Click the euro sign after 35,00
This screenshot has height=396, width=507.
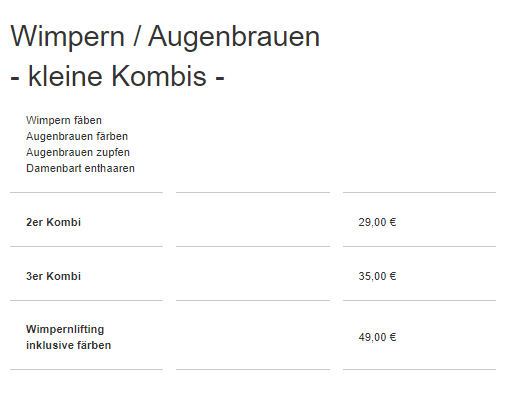tap(393, 276)
